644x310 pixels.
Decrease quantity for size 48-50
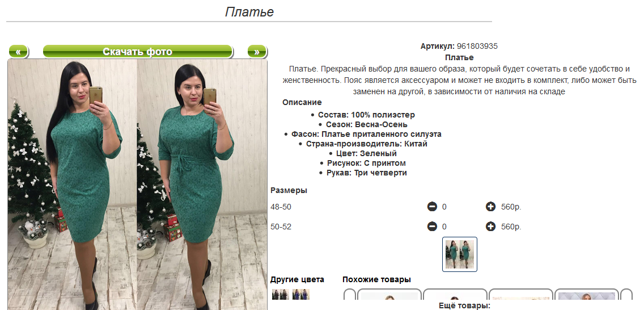432,207
